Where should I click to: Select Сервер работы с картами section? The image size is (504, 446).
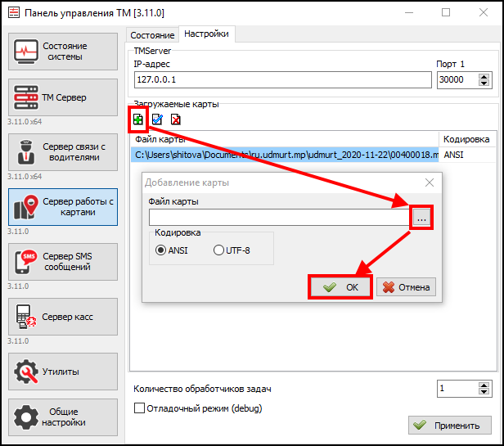pos(63,207)
